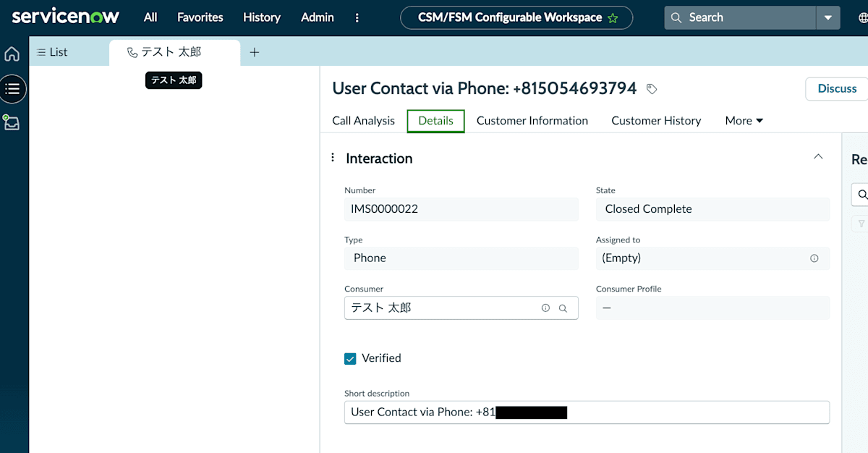
Task: Click the Consumer input field
Action: [x=461, y=308]
